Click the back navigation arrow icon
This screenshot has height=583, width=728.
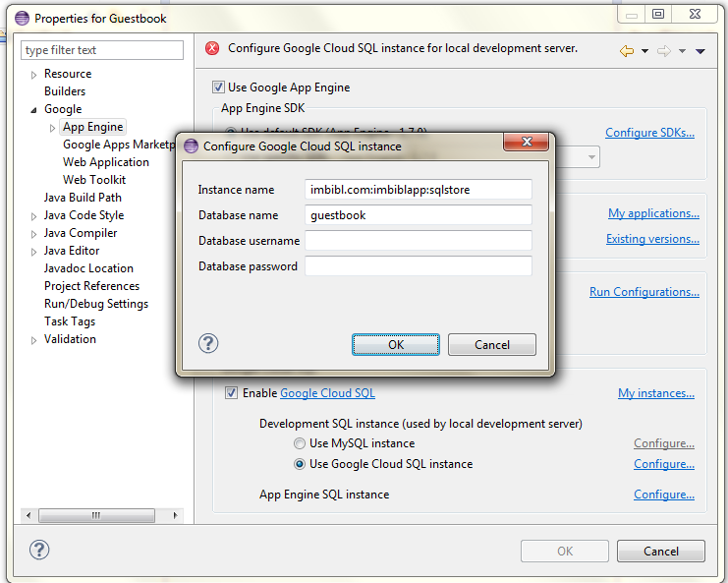(626, 51)
